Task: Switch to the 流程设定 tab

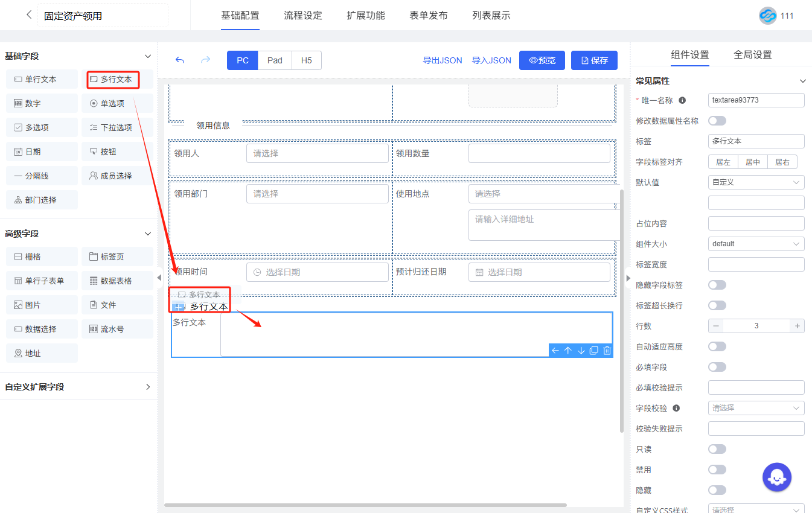Action: coord(303,16)
